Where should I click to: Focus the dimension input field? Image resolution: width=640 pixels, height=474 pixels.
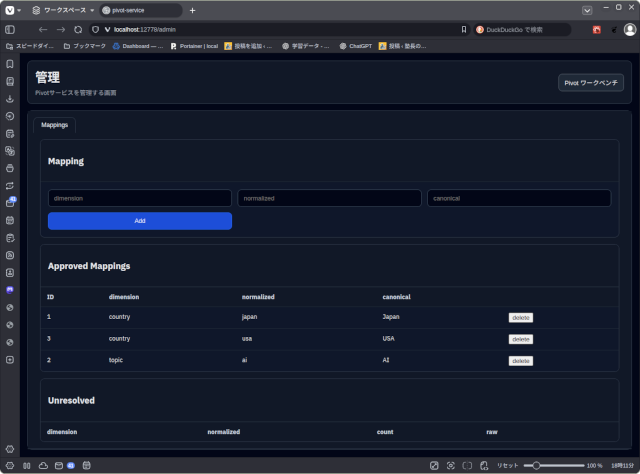pos(140,198)
